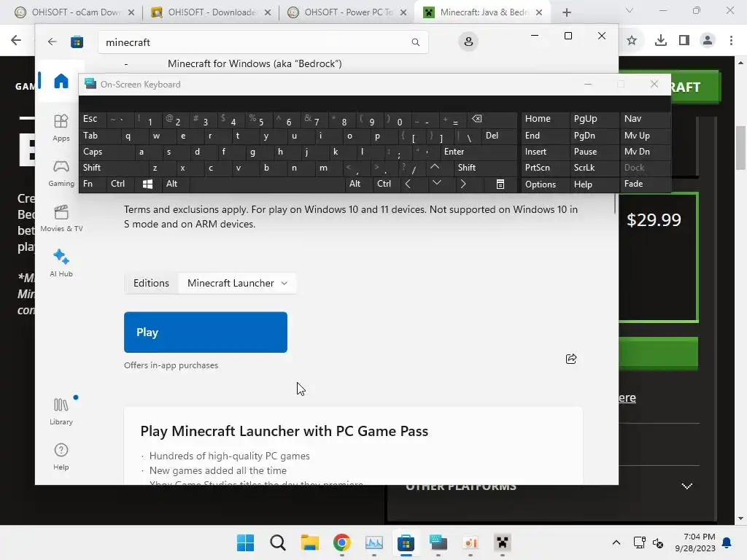Open clock and date in taskbar
Image resolution: width=747 pixels, height=560 pixels.
694,542
